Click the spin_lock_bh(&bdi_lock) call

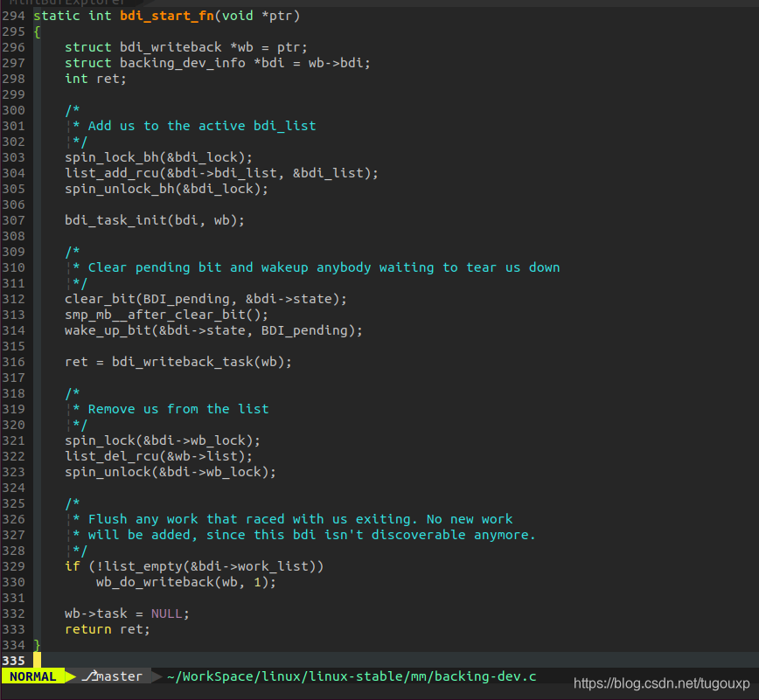point(159,157)
